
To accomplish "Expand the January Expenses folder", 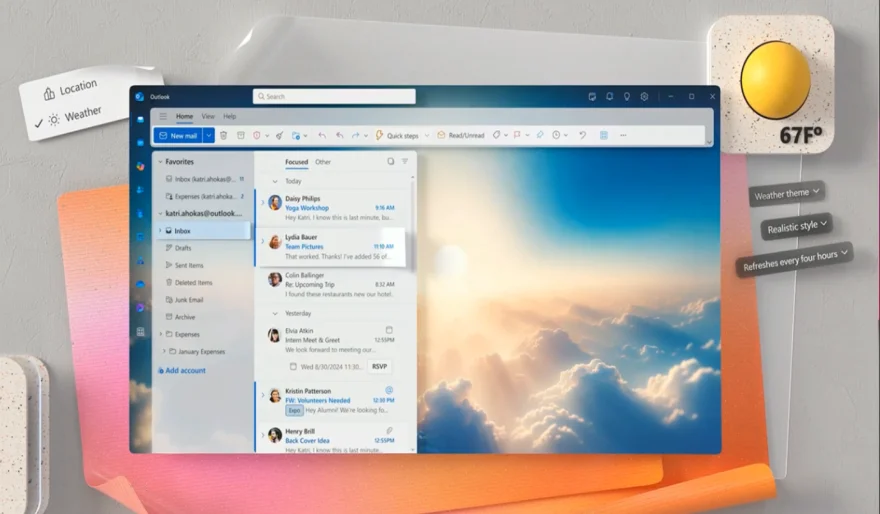I will [x=164, y=352].
